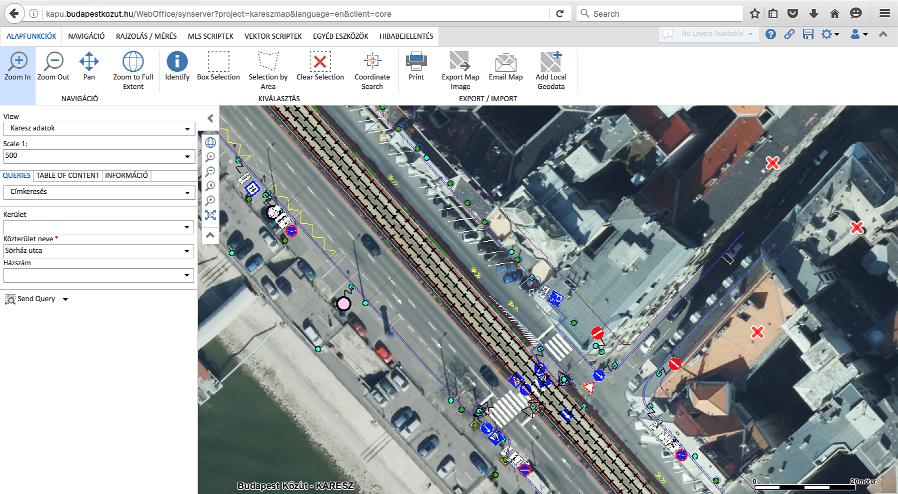
Task: Activate the Identify info tool
Action: click(x=177, y=66)
